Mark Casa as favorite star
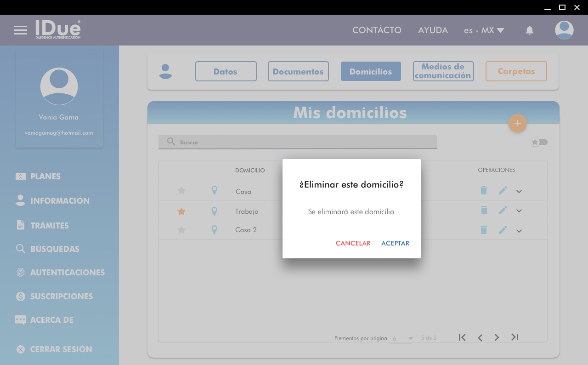 (x=181, y=190)
